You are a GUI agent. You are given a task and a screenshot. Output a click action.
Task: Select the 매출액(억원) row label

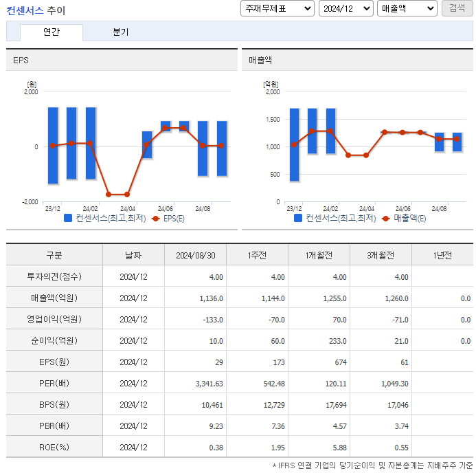pyautogui.click(x=54, y=298)
